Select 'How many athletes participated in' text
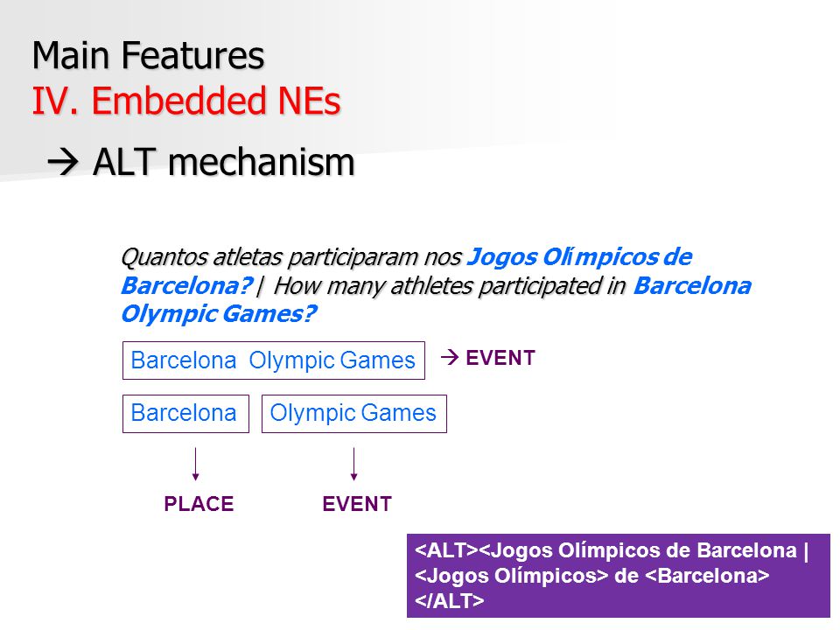Viewport: 840px width, 630px height. point(450,285)
